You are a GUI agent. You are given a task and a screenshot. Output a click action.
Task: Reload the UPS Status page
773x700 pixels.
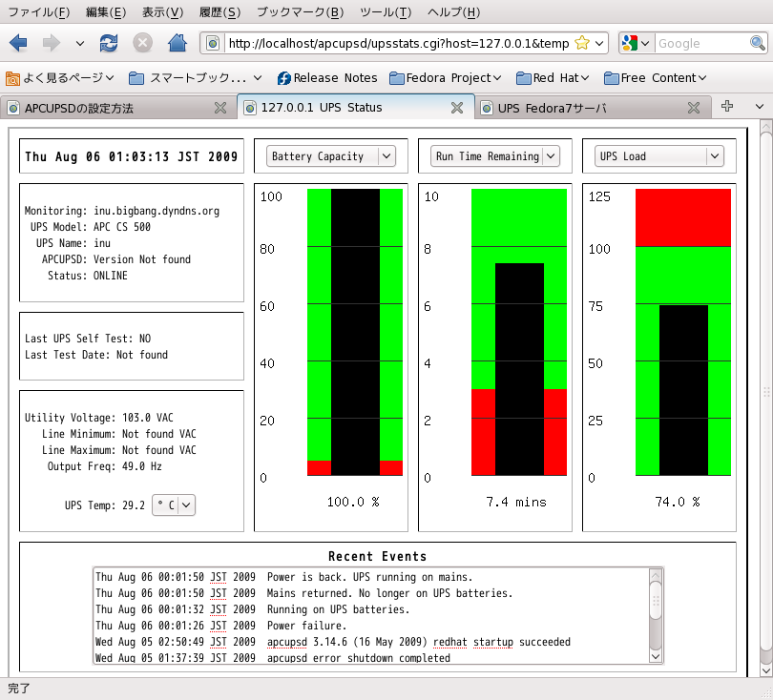108,43
